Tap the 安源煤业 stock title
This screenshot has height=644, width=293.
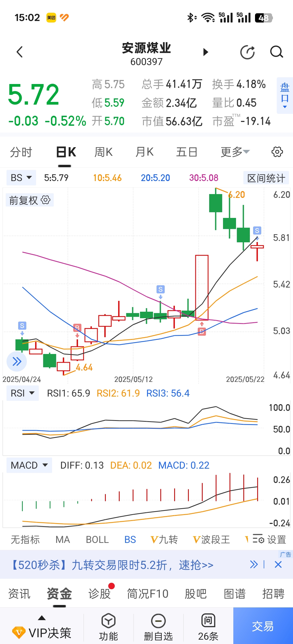point(146,48)
